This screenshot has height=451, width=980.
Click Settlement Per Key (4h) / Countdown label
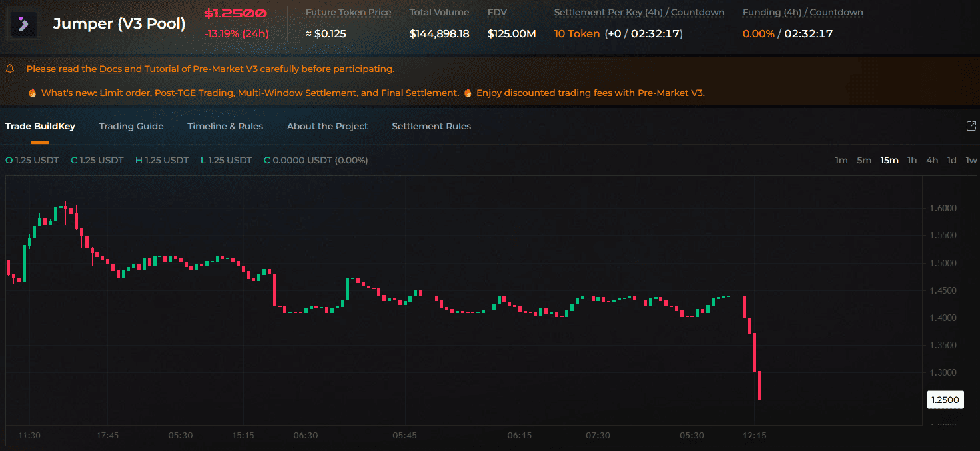point(639,12)
